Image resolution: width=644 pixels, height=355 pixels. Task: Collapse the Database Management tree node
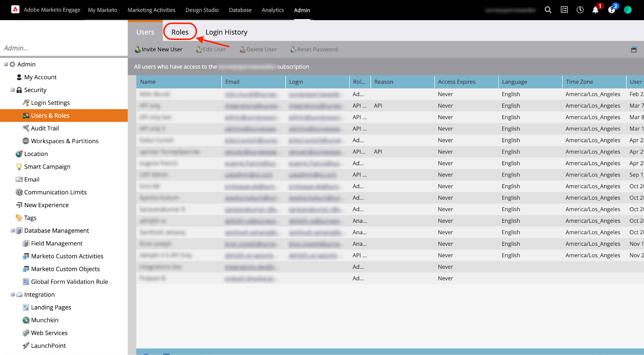pos(12,230)
